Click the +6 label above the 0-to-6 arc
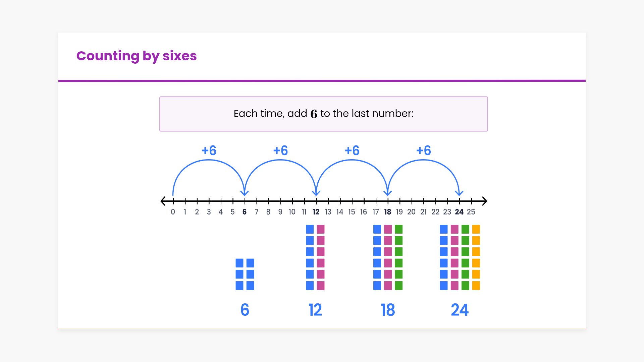 coord(209,151)
